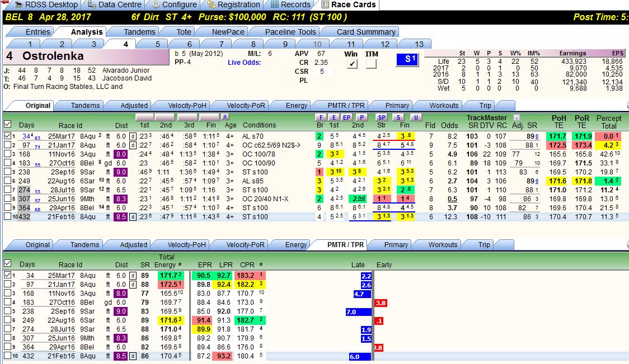Click the U running-style filter button
Viewport: 629px width, 364px height.
click(x=416, y=117)
